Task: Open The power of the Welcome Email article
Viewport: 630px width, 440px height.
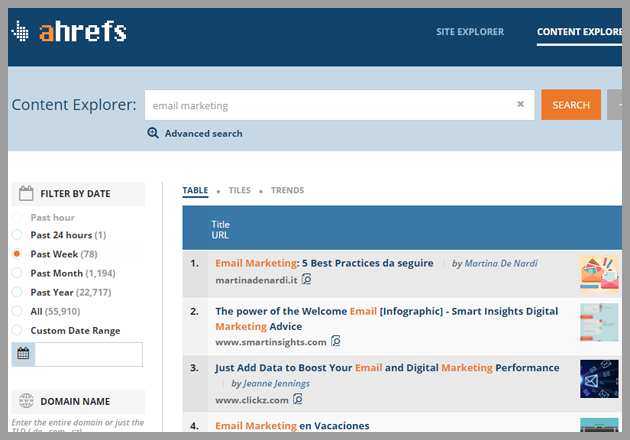Action: (387, 319)
